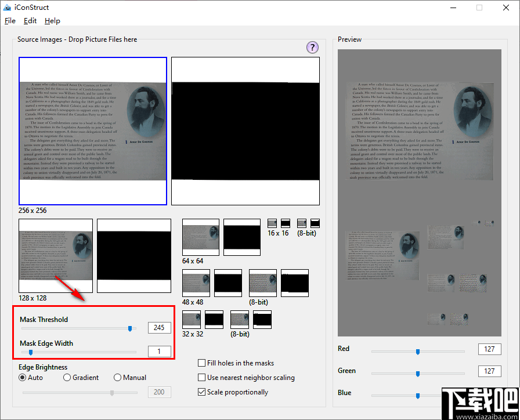Enable Use nearest neighbor scaling checkbox

(x=202, y=378)
